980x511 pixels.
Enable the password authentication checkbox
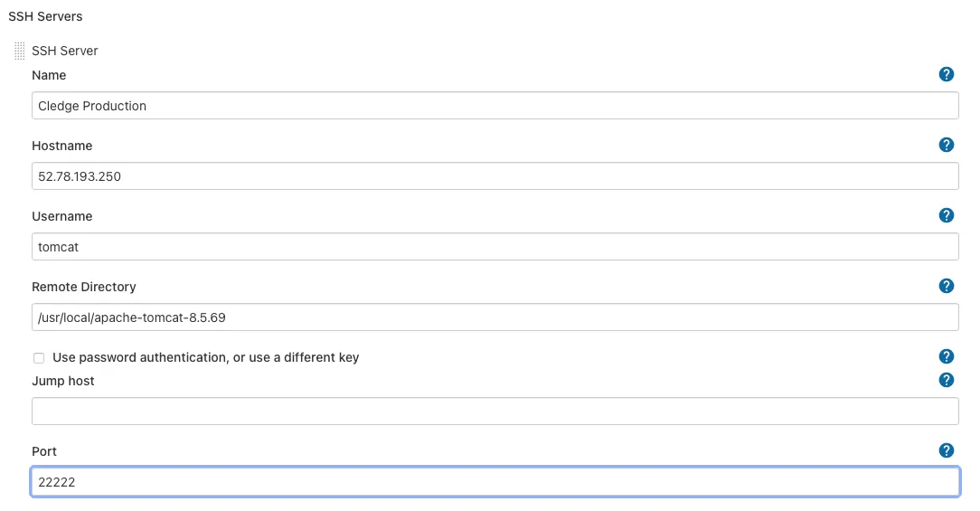(x=39, y=358)
